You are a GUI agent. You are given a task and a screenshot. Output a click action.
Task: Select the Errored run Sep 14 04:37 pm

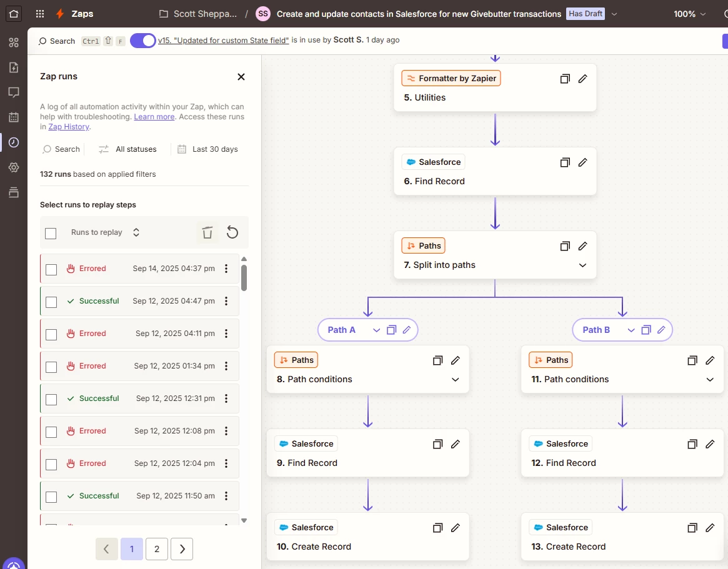point(51,270)
